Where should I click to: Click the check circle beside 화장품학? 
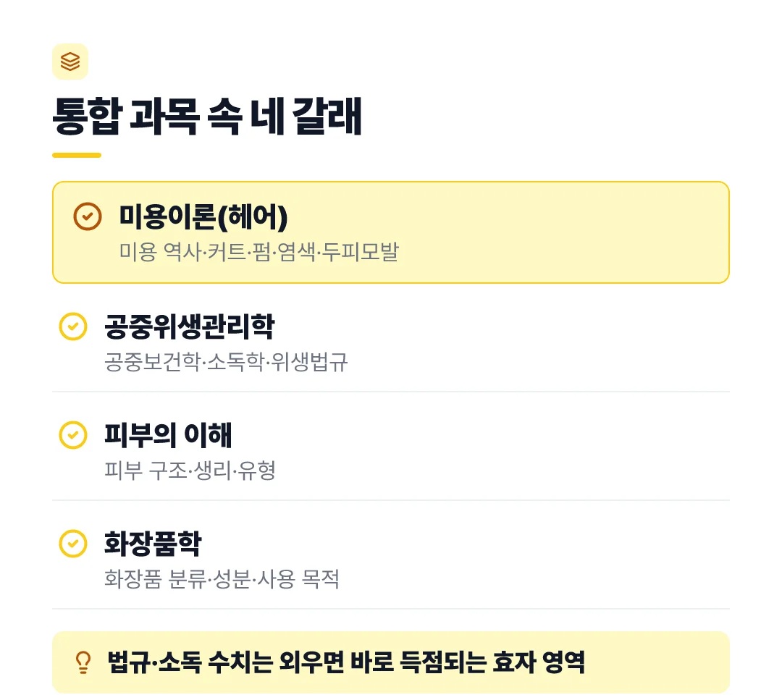(73, 544)
